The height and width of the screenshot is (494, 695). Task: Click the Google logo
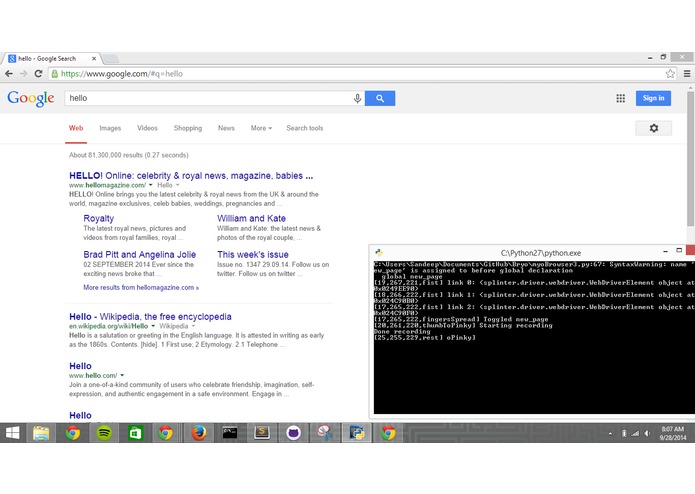click(31, 98)
